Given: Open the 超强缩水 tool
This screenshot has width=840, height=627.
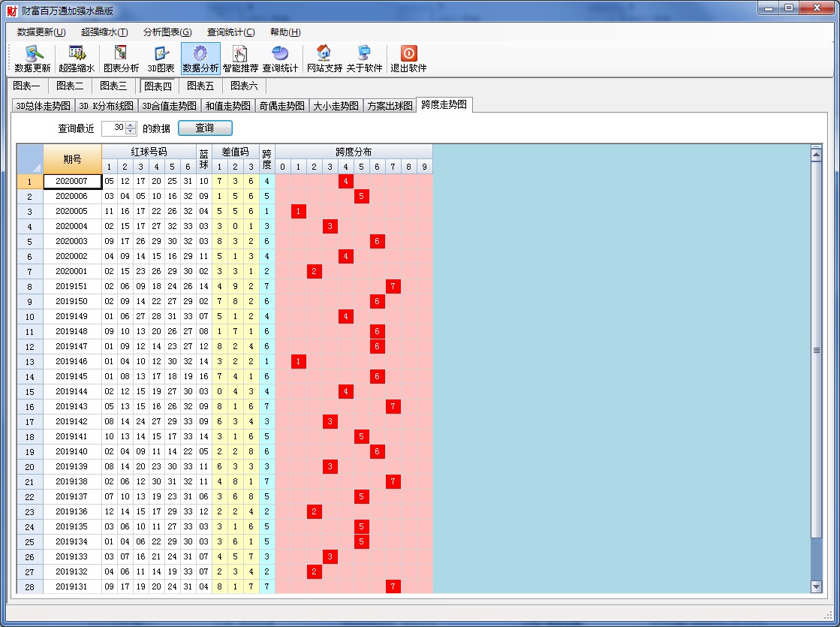Looking at the screenshot, I should [x=77, y=59].
